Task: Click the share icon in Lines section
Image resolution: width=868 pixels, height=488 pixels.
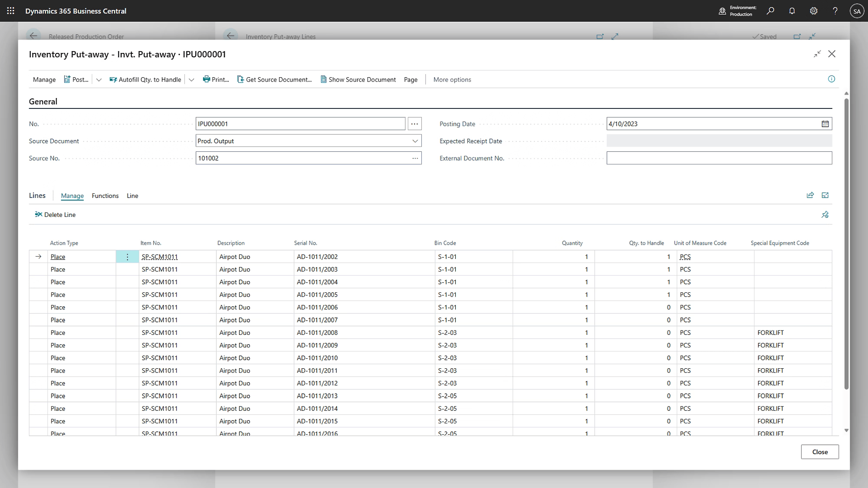Action: point(810,195)
